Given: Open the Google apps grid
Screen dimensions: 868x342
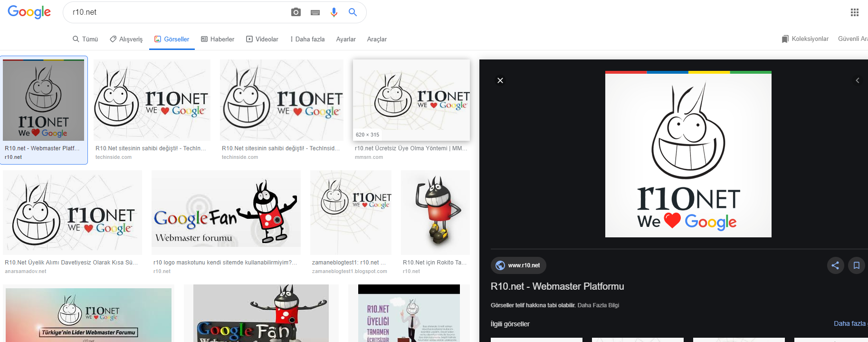Looking at the screenshot, I should click(x=855, y=12).
